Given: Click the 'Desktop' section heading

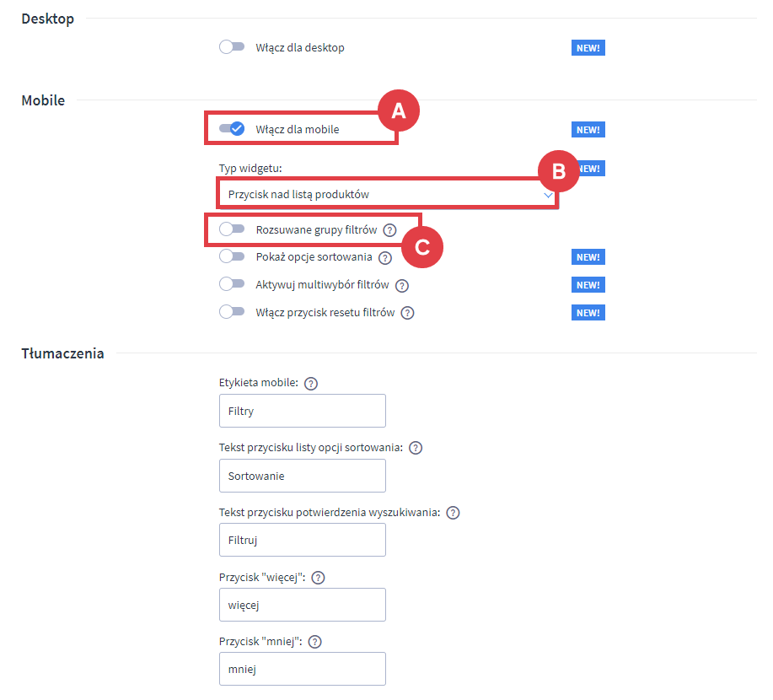Looking at the screenshot, I should pos(48,19).
